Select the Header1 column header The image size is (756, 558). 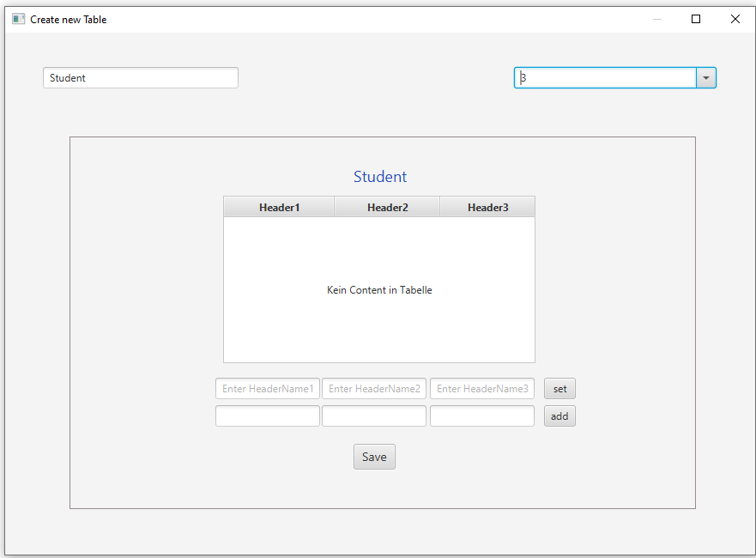[x=278, y=207]
